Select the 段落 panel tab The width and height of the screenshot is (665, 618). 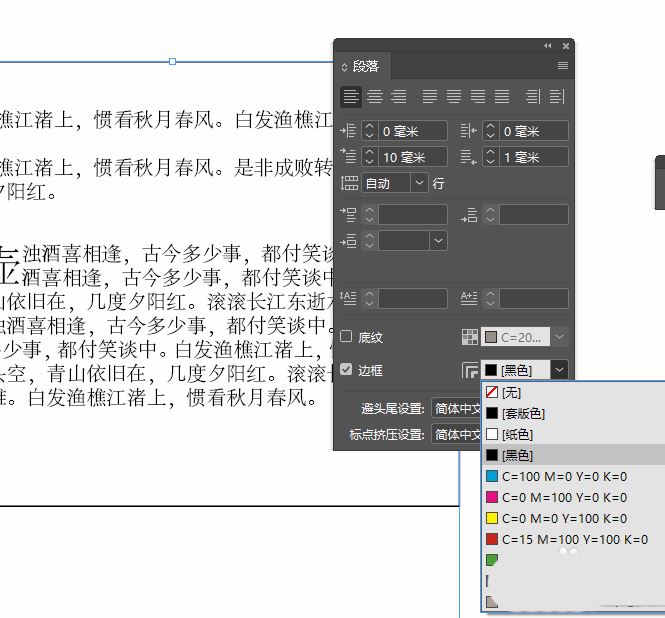click(363, 66)
